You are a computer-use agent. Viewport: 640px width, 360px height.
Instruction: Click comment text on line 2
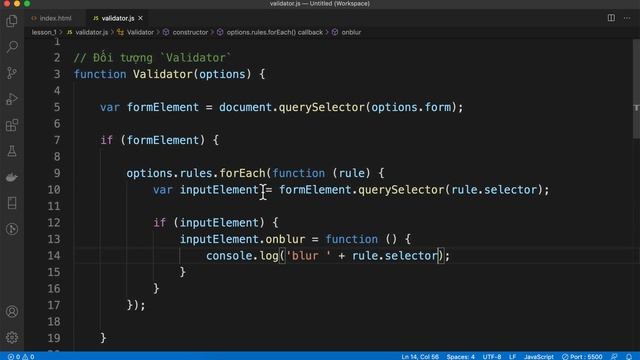152,58
